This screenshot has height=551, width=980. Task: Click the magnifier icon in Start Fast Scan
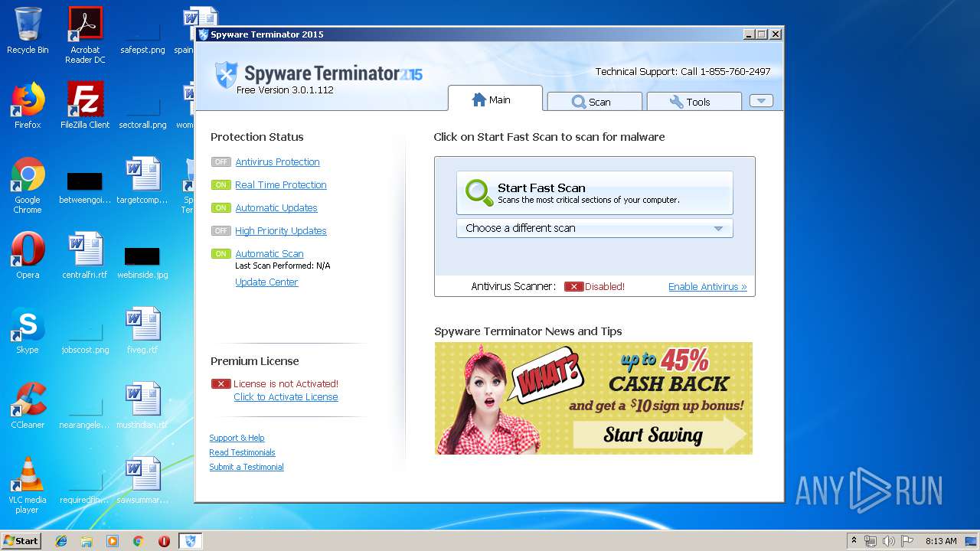click(479, 193)
